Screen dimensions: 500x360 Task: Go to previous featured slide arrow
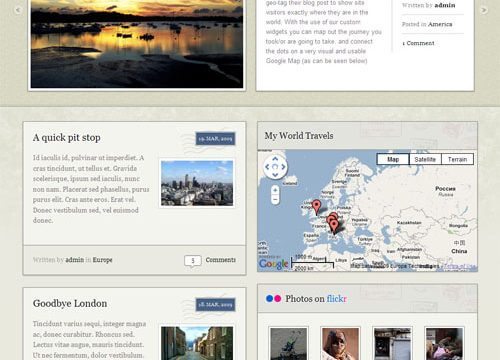click(x=18, y=10)
